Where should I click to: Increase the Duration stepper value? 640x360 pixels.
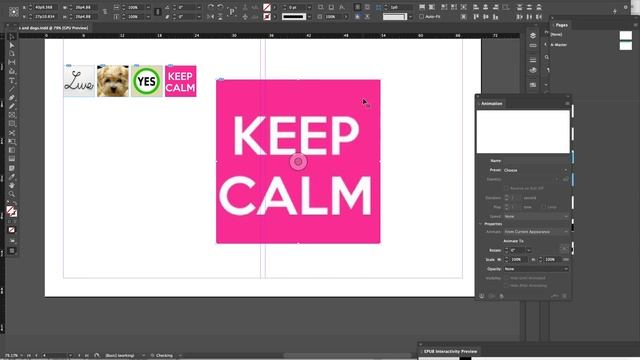[x=507, y=196]
